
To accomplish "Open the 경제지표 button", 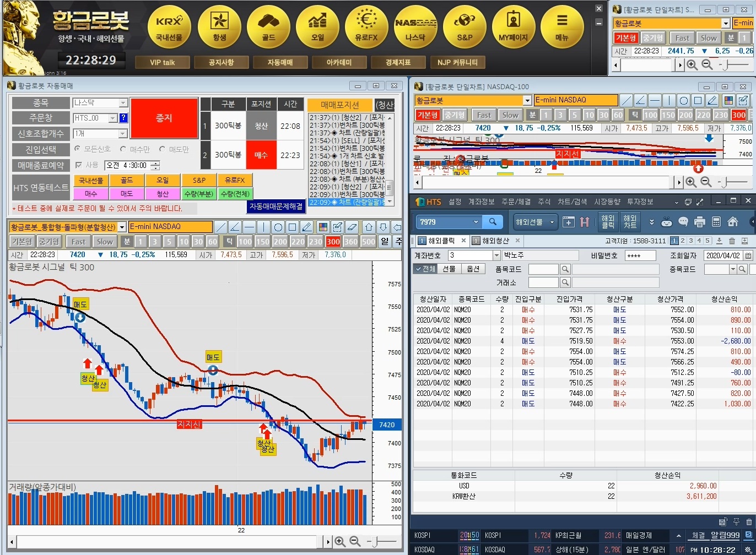I will [398, 62].
